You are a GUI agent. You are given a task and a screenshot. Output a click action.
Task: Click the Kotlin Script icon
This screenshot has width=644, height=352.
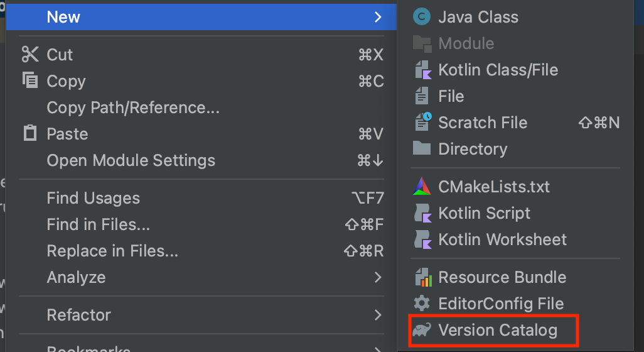pos(422,213)
